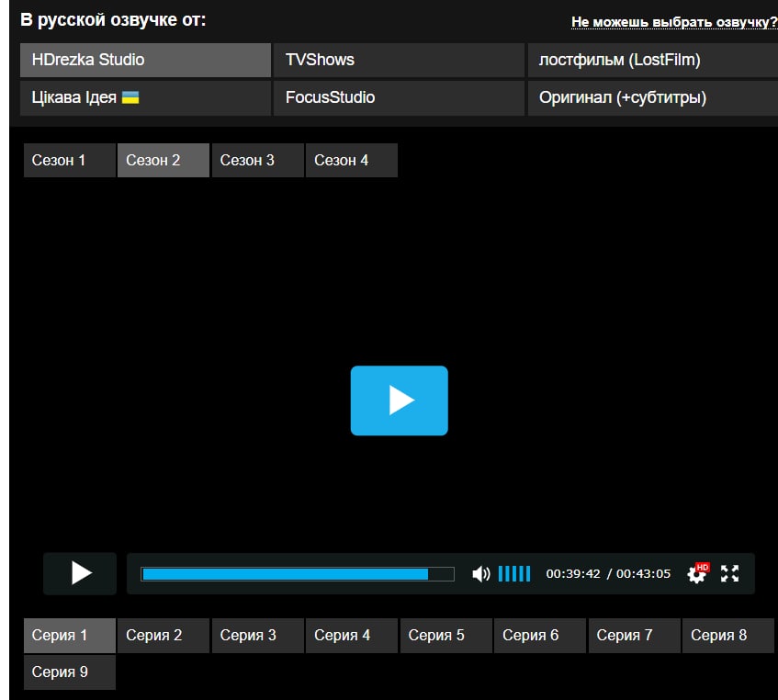The width and height of the screenshot is (778, 700).
Task: Open Серия 5
Action: pos(446,636)
